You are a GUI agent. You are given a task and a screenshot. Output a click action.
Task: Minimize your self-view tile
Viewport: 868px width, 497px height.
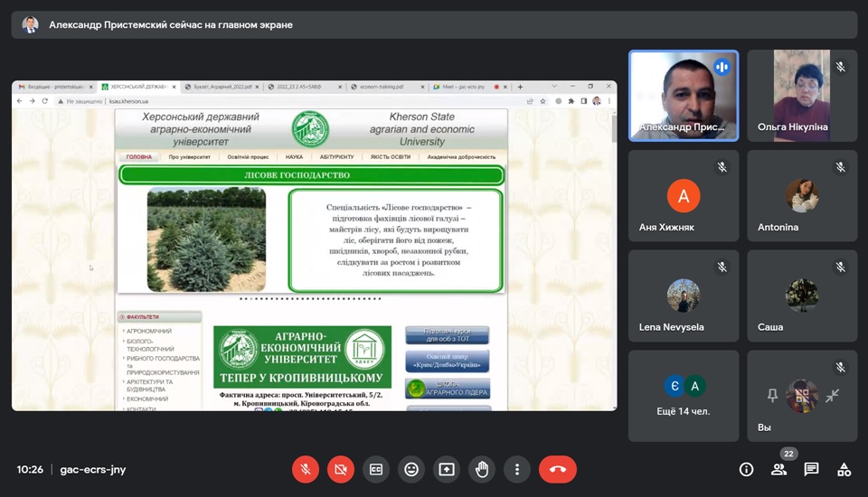pyautogui.click(x=832, y=395)
